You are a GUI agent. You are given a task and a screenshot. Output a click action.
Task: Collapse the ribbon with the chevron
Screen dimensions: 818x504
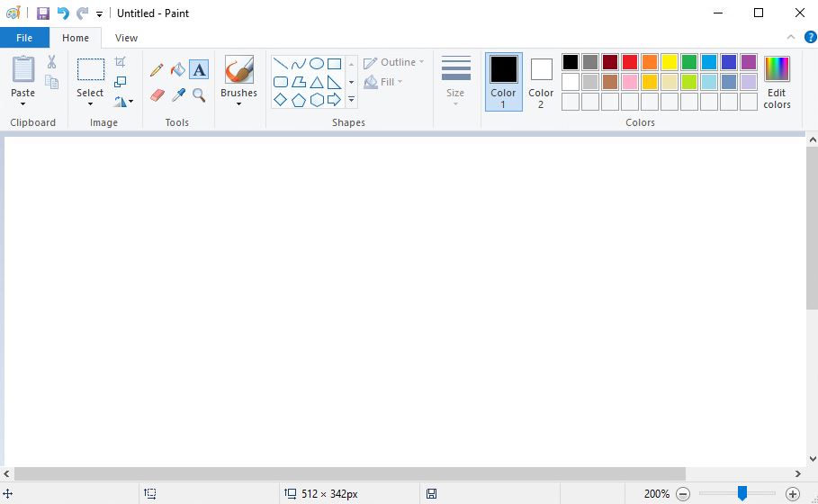coord(791,38)
